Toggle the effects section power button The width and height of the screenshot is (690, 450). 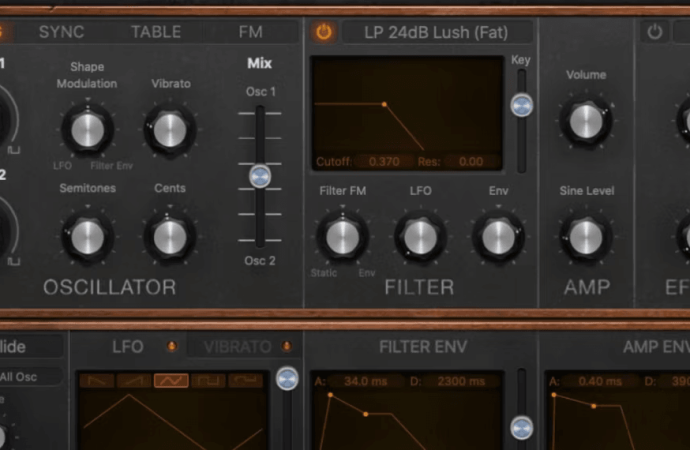point(654,32)
